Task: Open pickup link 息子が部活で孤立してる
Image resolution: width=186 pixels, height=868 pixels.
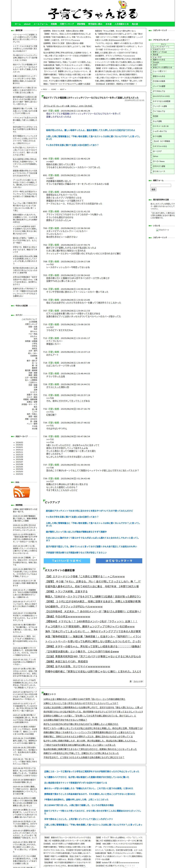Action: pyautogui.click(x=92, y=547)
